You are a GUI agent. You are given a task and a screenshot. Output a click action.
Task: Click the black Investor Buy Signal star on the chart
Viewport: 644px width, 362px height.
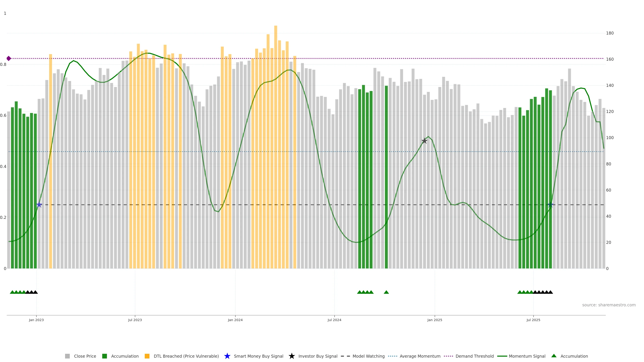click(424, 141)
